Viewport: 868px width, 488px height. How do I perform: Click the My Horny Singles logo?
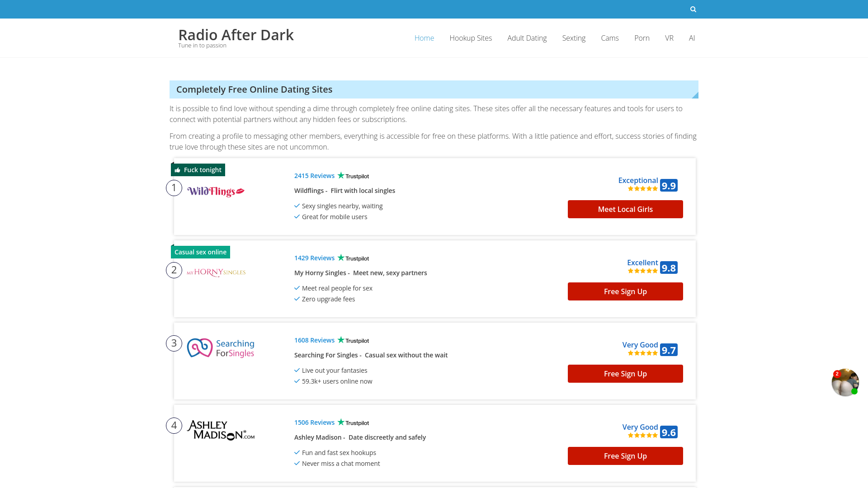coord(216,272)
